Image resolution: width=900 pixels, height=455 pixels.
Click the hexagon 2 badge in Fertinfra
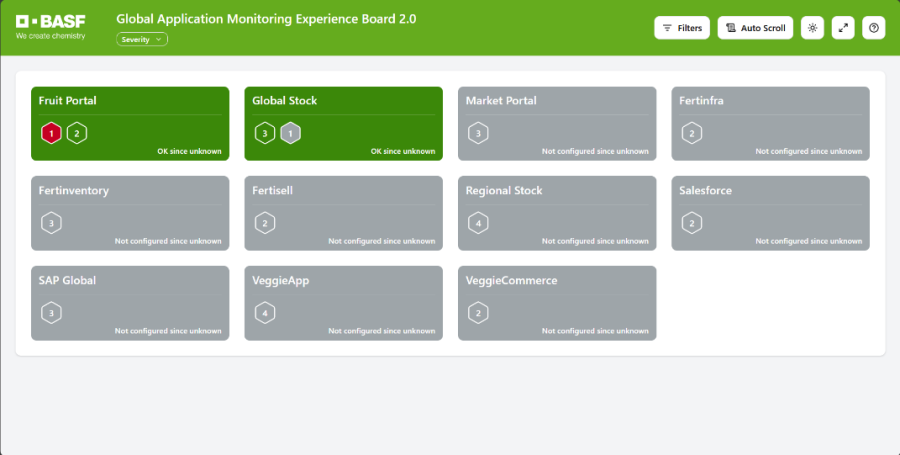pos(692,133)
